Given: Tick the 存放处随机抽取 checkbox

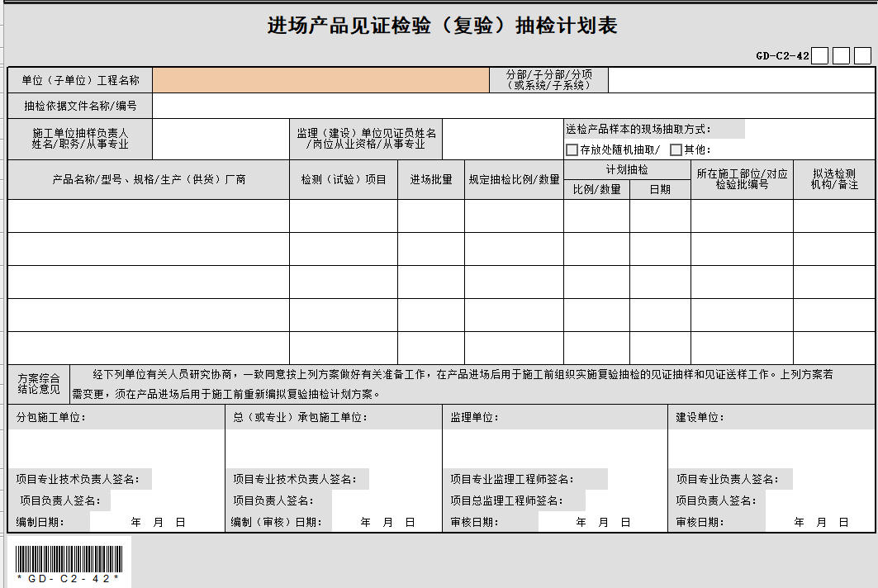Looking at the screenshot, I should [572, 150].
